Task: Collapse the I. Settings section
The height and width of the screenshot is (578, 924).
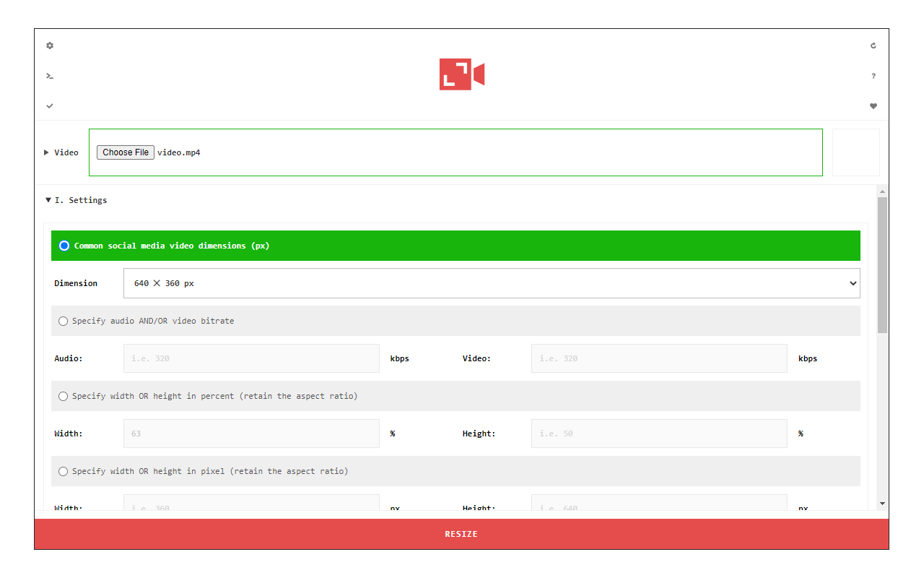Action: pos(48,200)
